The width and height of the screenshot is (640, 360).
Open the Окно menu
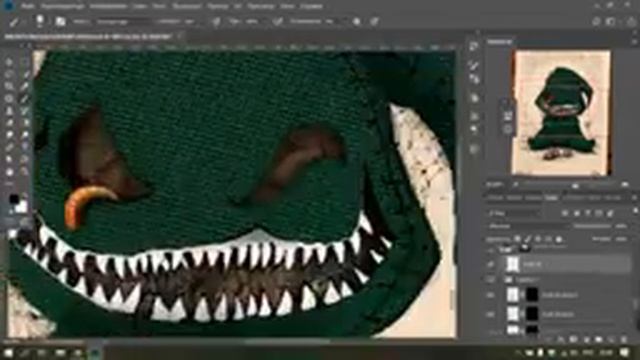287,6
